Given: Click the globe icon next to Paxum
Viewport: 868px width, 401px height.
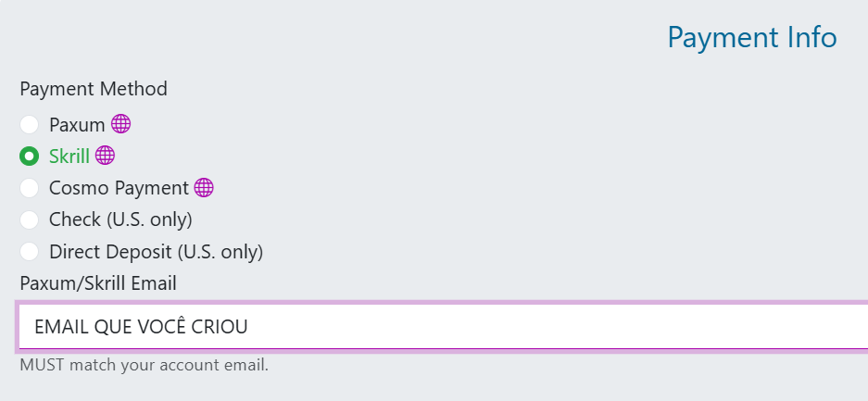Looking at the screenshot, I should pyautogui.click(x=120, y=124).
